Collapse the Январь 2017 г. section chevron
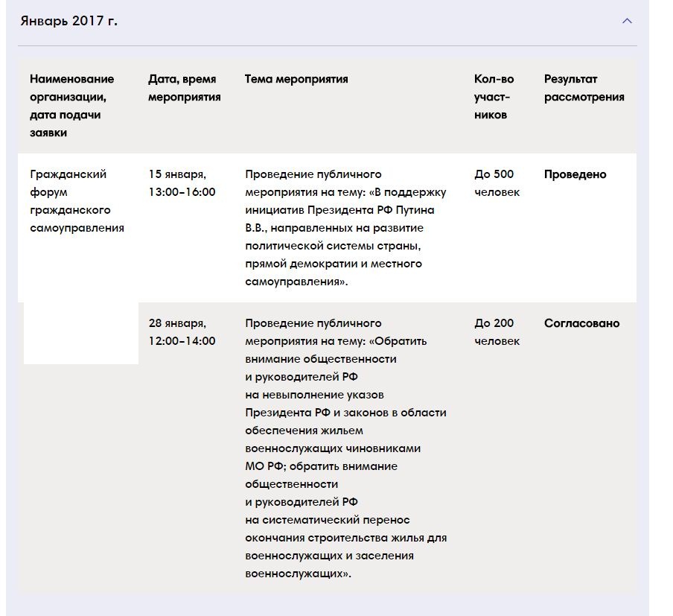This screenshot has width=673, height=616. [627, 21]
